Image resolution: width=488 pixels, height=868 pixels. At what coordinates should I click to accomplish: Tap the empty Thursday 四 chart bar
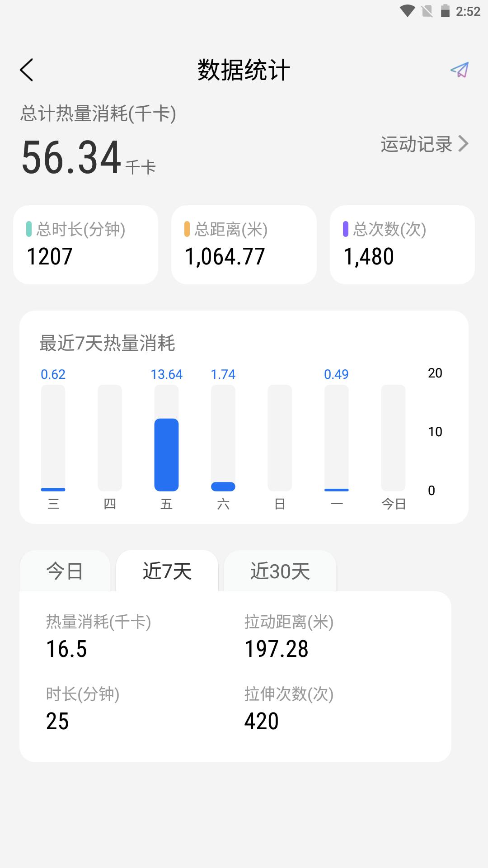[x=110, y=438]
